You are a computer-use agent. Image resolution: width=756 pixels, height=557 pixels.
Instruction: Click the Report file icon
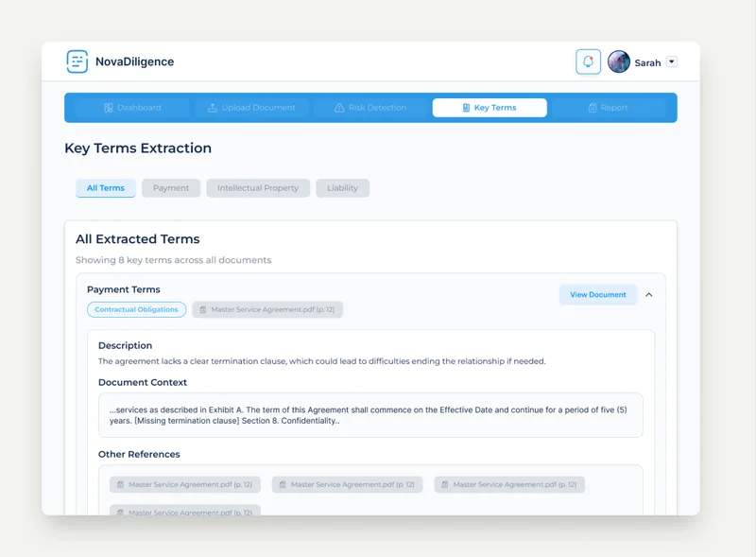point(593,108)
